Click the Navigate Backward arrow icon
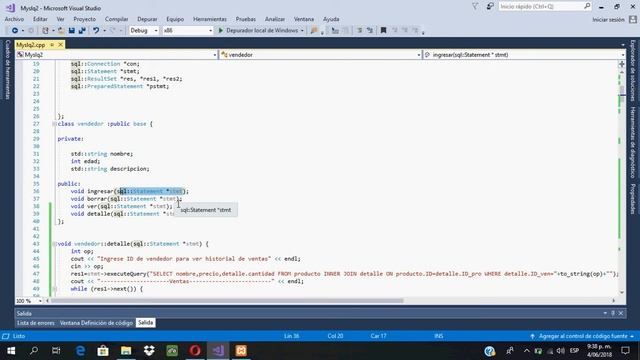The width and height of the screenshot is (640, 360). point(14,30)
